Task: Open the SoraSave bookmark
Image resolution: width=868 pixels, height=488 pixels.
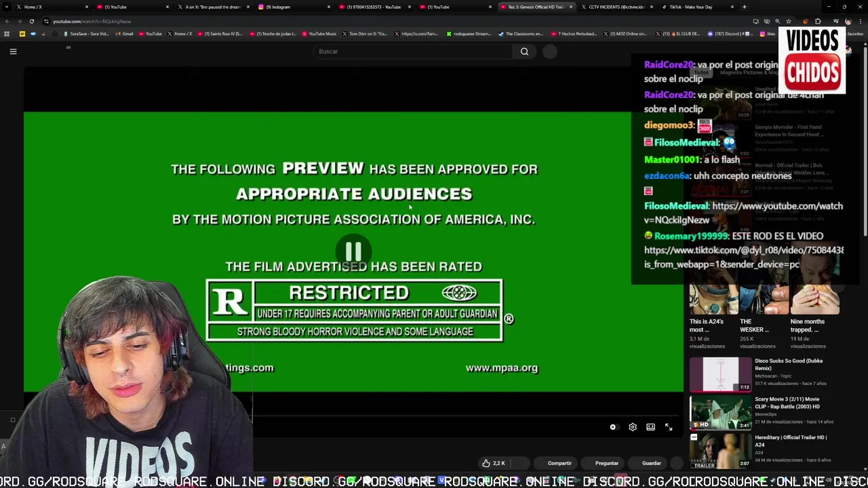Action: [85, 34]
